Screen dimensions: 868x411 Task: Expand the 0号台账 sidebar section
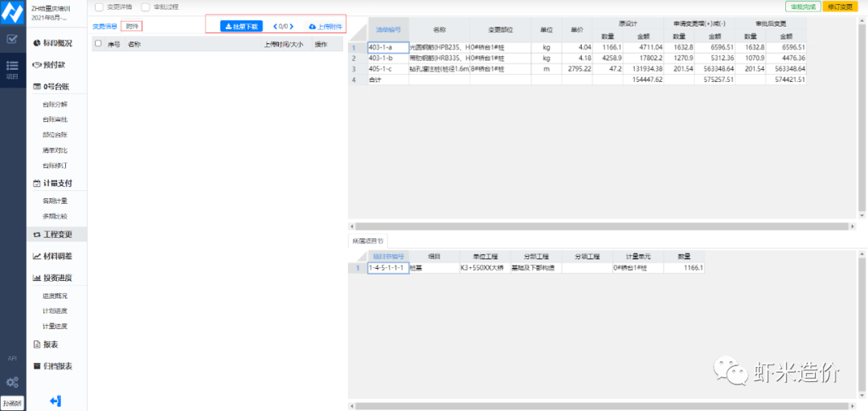tap(55, 87)
